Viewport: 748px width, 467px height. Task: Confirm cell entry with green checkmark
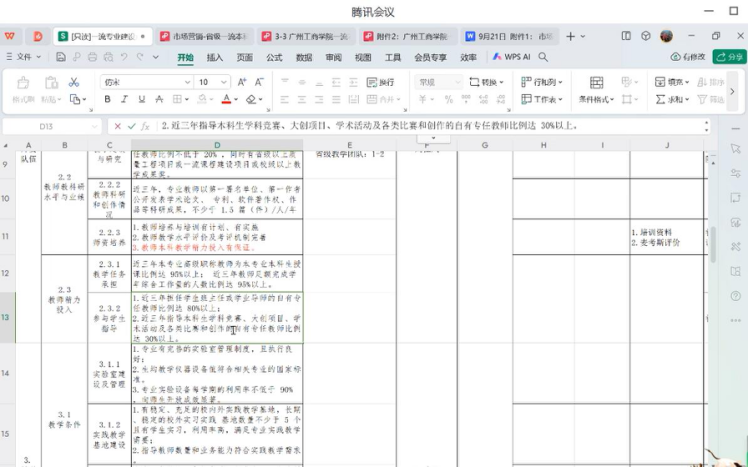131,126
